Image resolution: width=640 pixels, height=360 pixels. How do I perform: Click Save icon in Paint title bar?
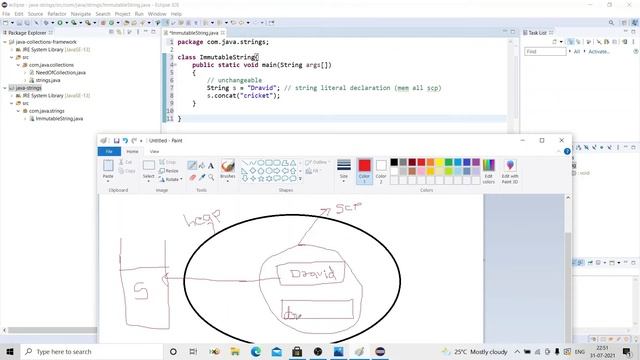coord(116,140)
